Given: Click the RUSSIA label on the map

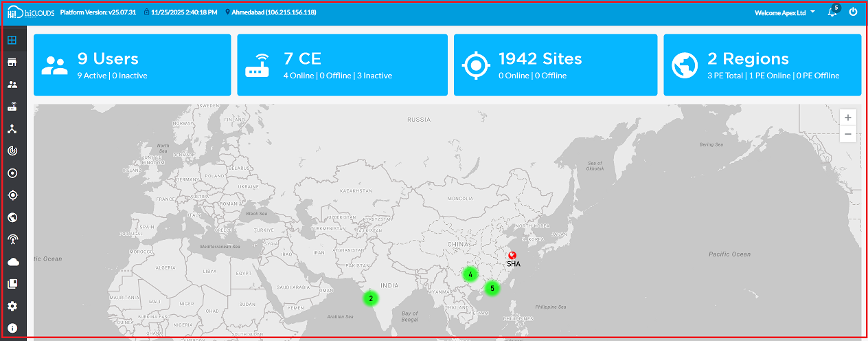Looking at the screenshot, I should (419, 120).
